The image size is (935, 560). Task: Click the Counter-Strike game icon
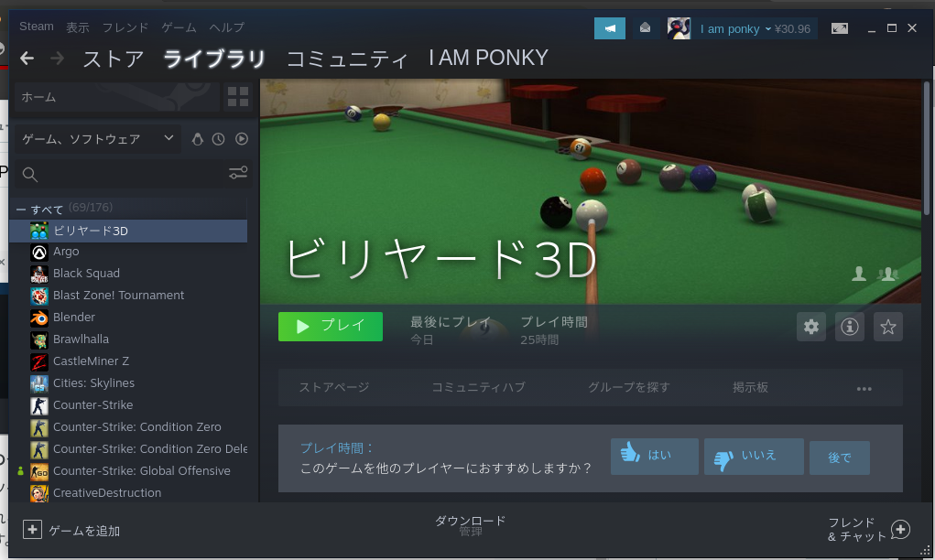click(x=39, y=405)
